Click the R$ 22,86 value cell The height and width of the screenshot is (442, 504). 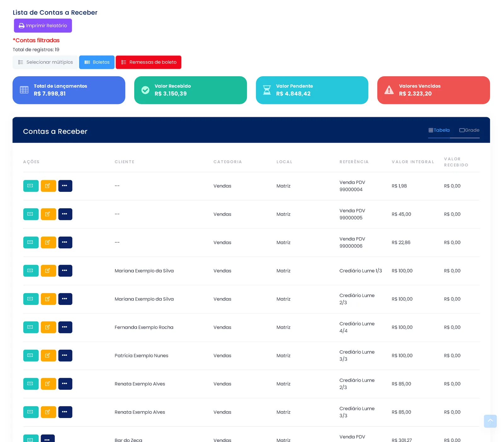pyautogui.click(x=401, y=243)
